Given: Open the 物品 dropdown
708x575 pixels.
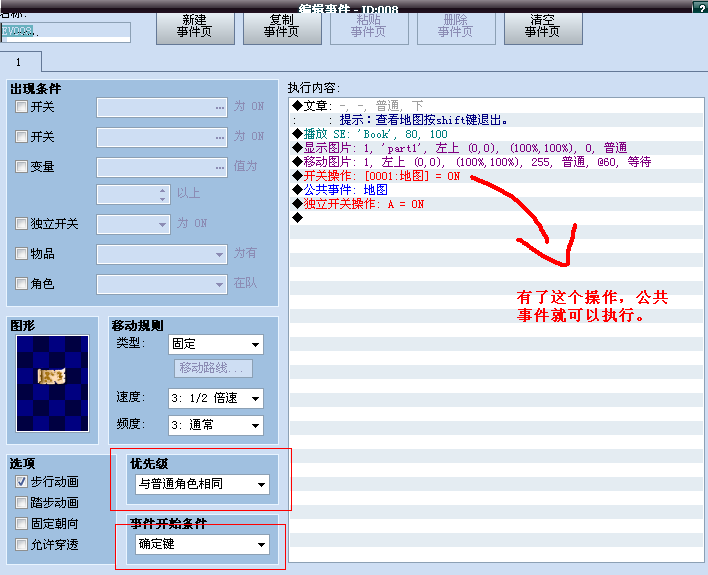Looking at the screenshot, I should pyautogui.click(x=162, y=254).
